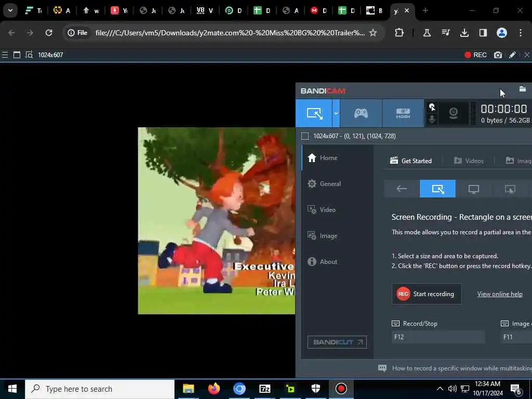This screenshot has width=532, height=399.
Task: Open drawing pencil tool on capture toolbar
Action: tap(512, 55)
